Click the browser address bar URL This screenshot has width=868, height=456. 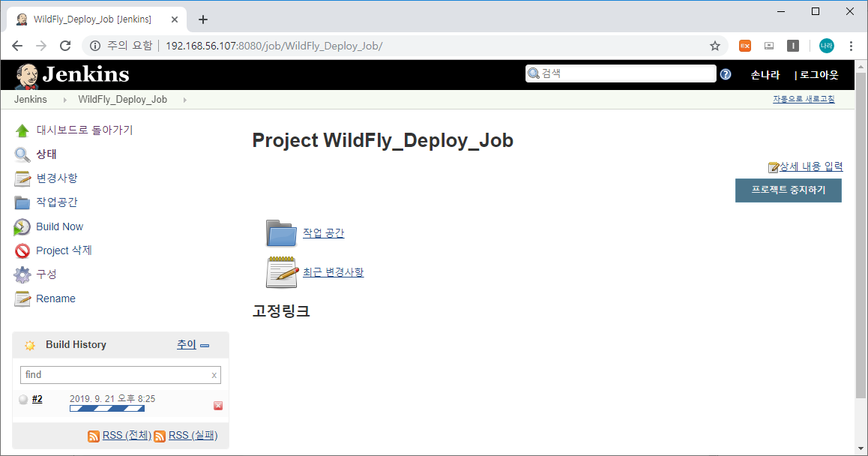pyautogui.click(x=274, y=46)
